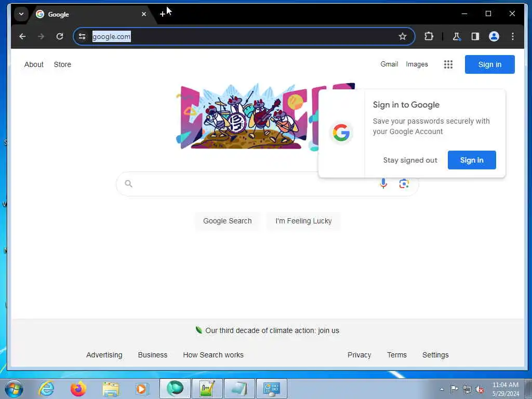The image size is (532, 399).
Task: Show hidden tray icons arrow
Action: pyautogui.click(x=442, y=389)
